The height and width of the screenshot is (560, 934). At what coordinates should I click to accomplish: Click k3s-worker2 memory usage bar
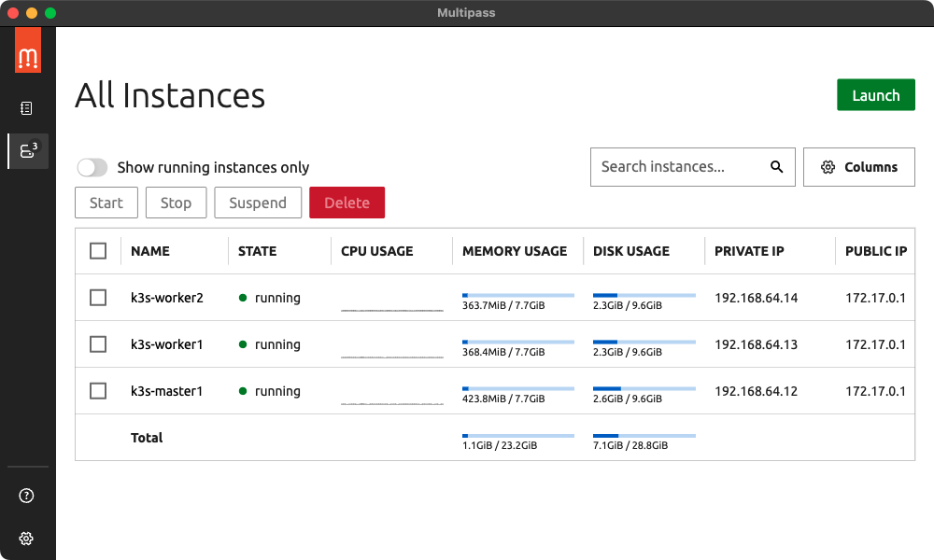[x=518, y=295]
